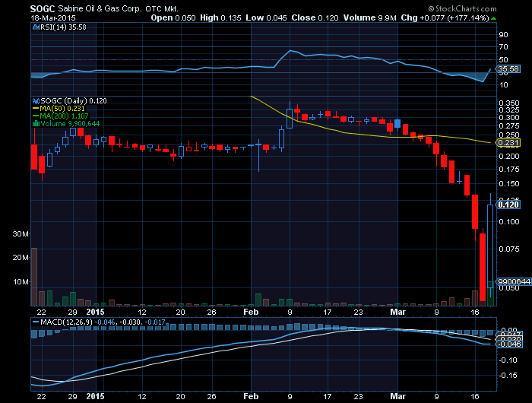Click the SOGC ticker symbol in the header
The image size is (532, 403).
[42, 9]
